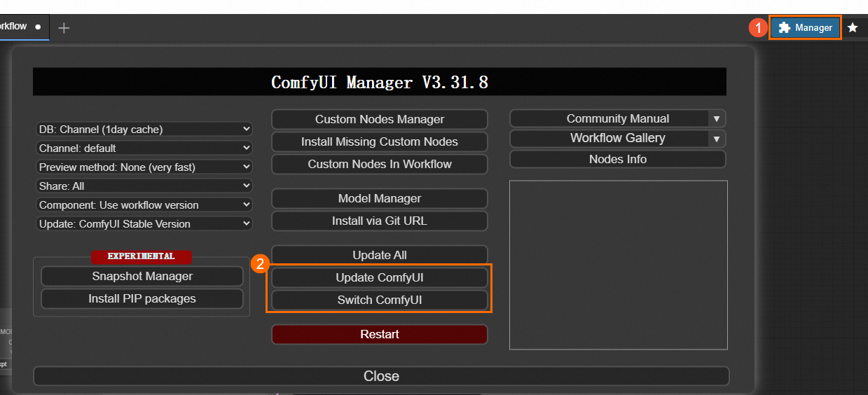The image size is (868, 395).
Task: Click the empty info box under Nodes Info
Action: pyautogui.click(x=619, y=265)
